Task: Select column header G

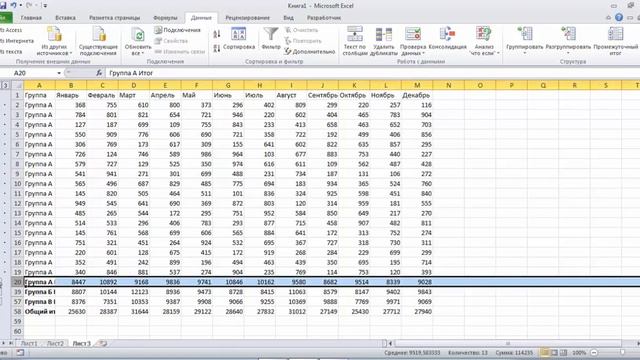Action: pos(228,85)
